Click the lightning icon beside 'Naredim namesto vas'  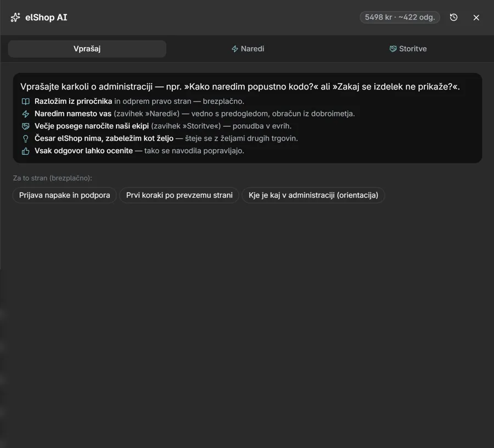point(25,114)
